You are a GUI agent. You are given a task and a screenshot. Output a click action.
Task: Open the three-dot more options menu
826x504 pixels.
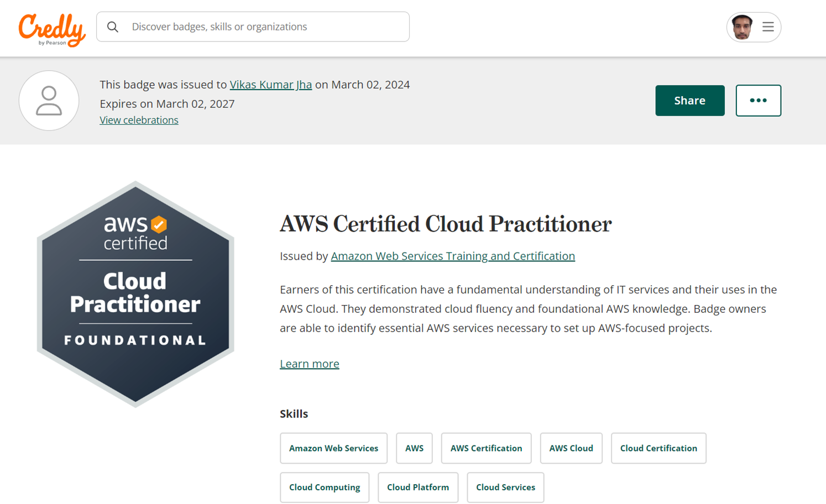[758, 101]
